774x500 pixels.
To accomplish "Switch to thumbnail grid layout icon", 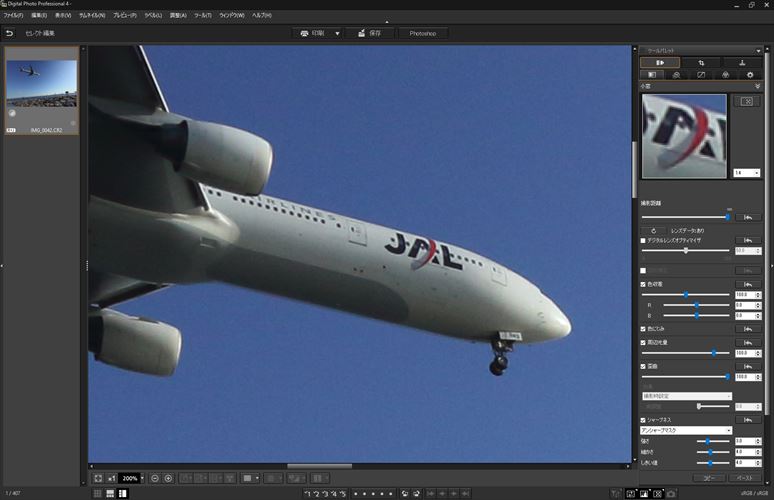I will [98, 494].
